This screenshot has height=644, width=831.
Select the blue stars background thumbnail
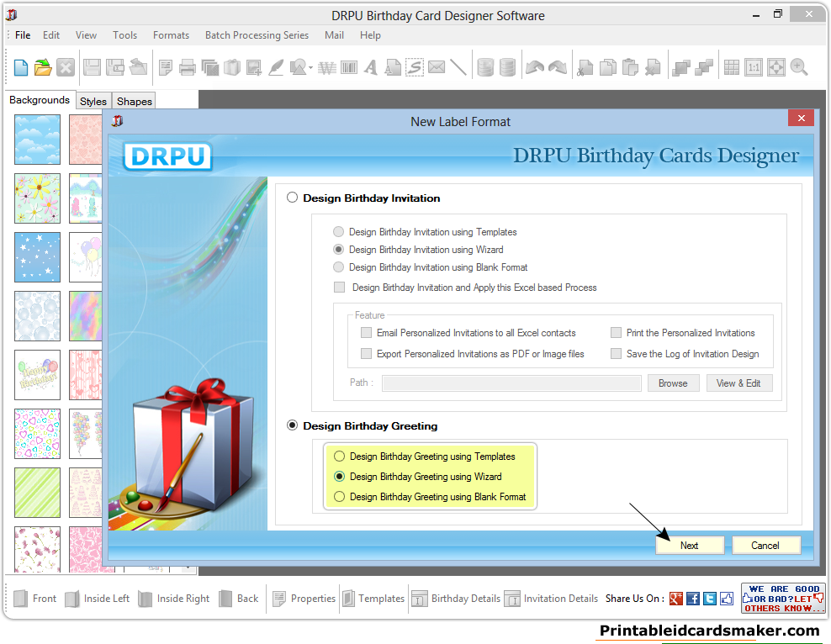click(x=37, y=257)
